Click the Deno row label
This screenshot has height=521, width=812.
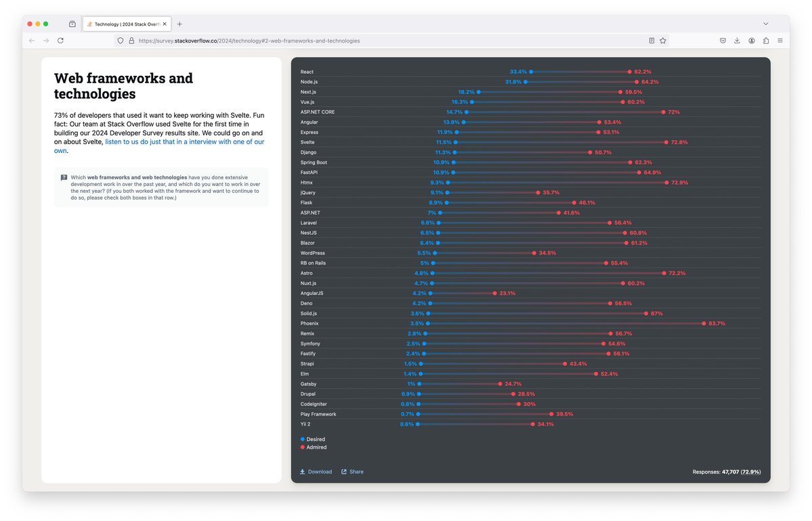tap(307, 304)
